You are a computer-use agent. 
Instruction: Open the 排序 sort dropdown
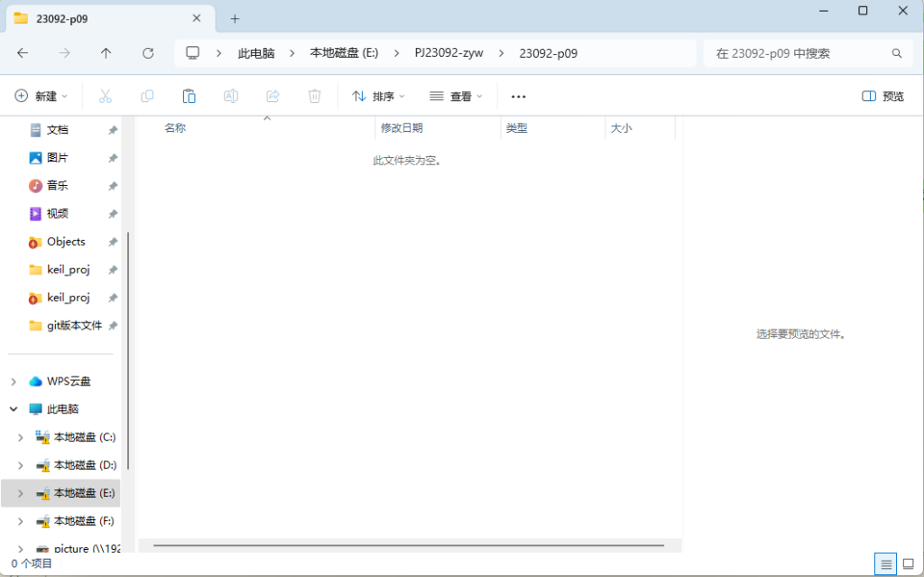(378, 96)
